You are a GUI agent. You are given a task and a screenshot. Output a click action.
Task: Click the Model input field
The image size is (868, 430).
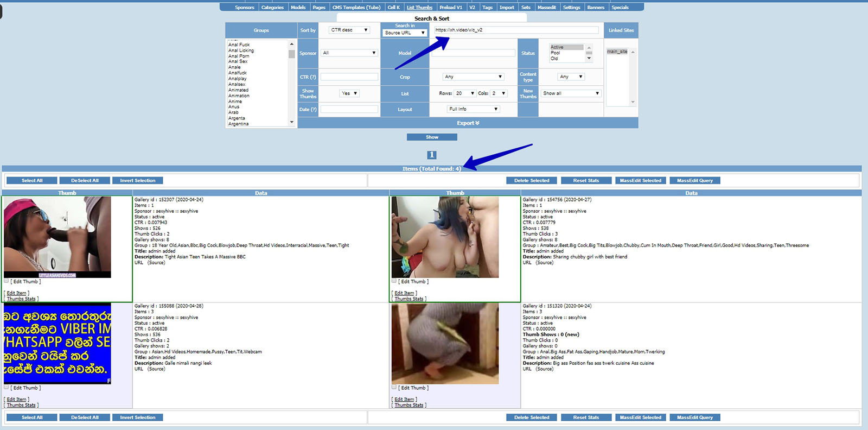coord(473,53)
